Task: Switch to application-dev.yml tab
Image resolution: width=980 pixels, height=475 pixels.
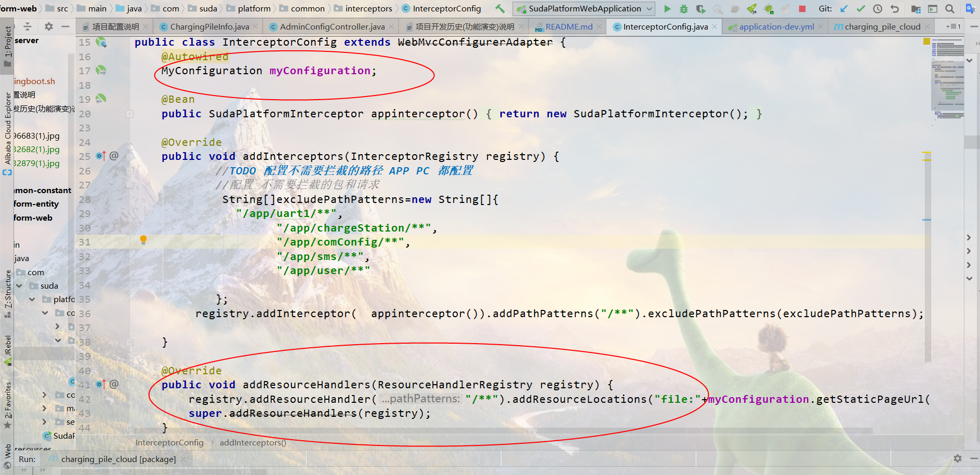Action: coord(776,26)
